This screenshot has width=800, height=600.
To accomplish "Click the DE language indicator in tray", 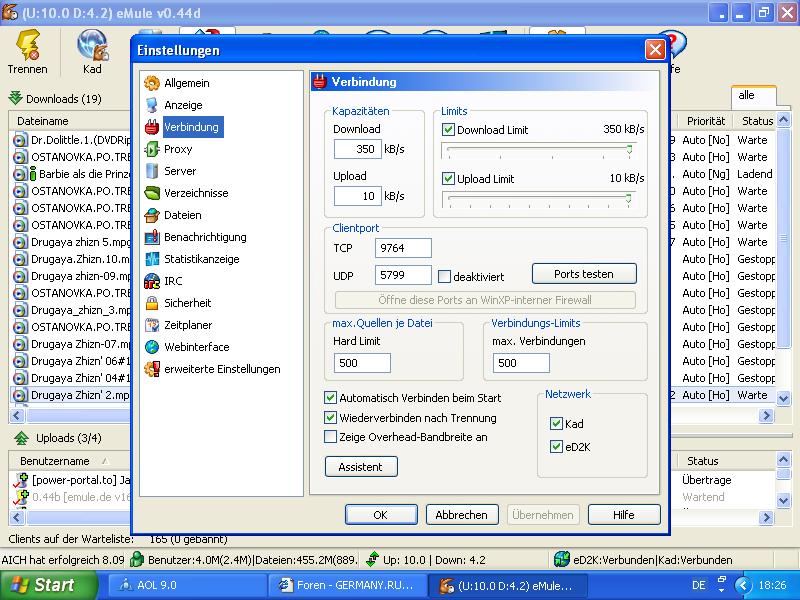I will coord(698,585).
